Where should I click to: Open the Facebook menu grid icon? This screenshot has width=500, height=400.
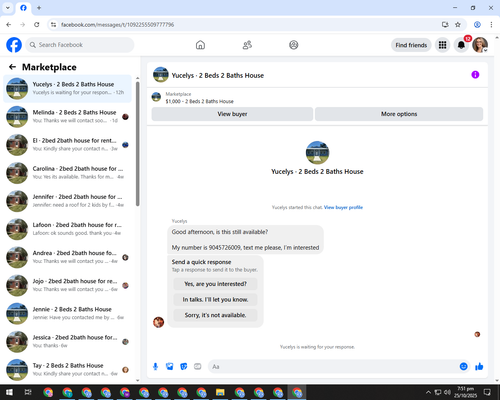(442, 45)
